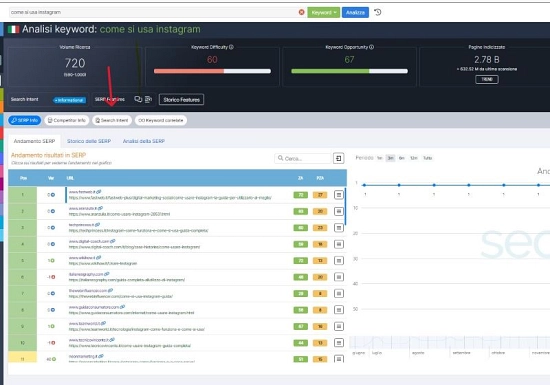Image resolution: width=550 pixels, height=385 pixels.
Task: Set chart period to 3m
Action: coord(390,158)
